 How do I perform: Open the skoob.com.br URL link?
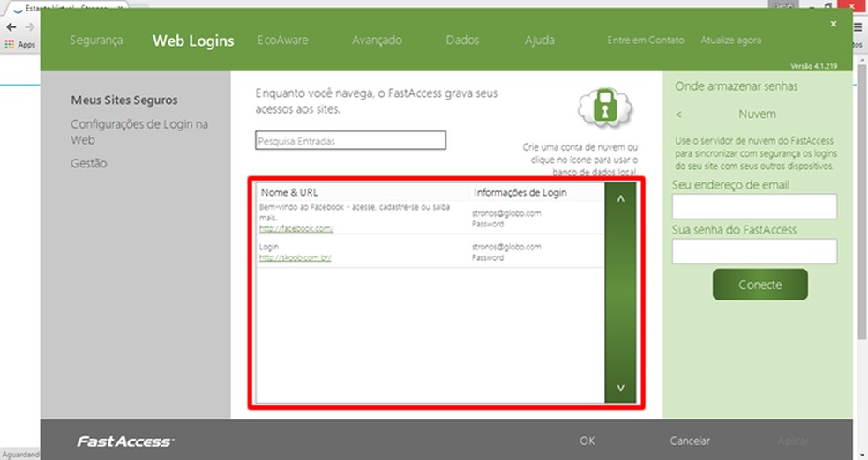pyautogui.click(x=295, y=257)
